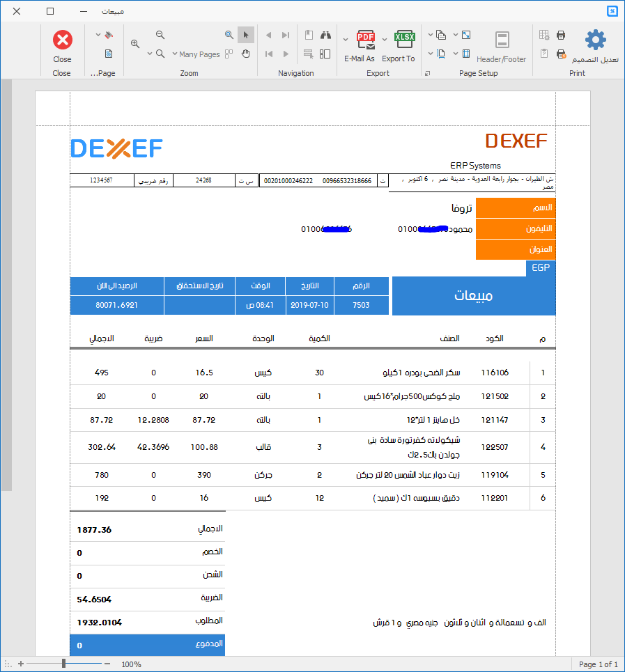Activate the Magnifier tool
Image resolution: width=625 pixels, height=672 pixels.
tap(229, 35)
